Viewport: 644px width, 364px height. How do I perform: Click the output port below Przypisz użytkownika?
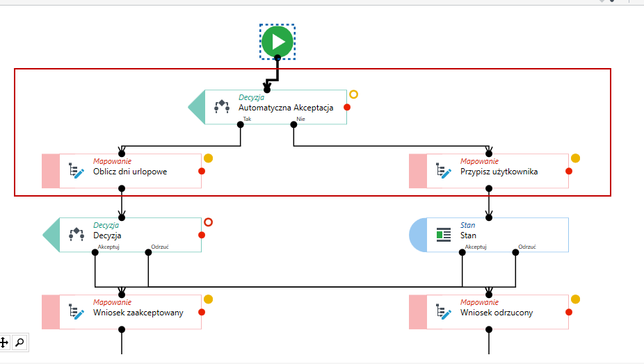(489, 189)
